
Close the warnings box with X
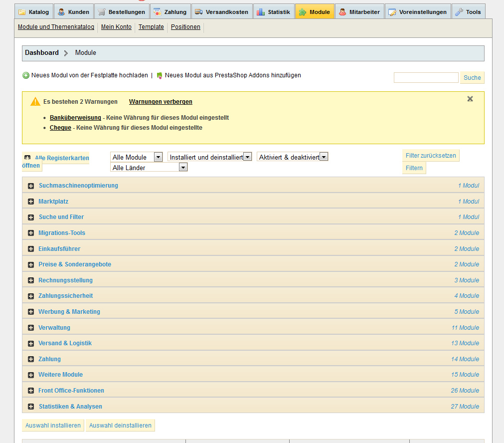(x=470, y=99)
